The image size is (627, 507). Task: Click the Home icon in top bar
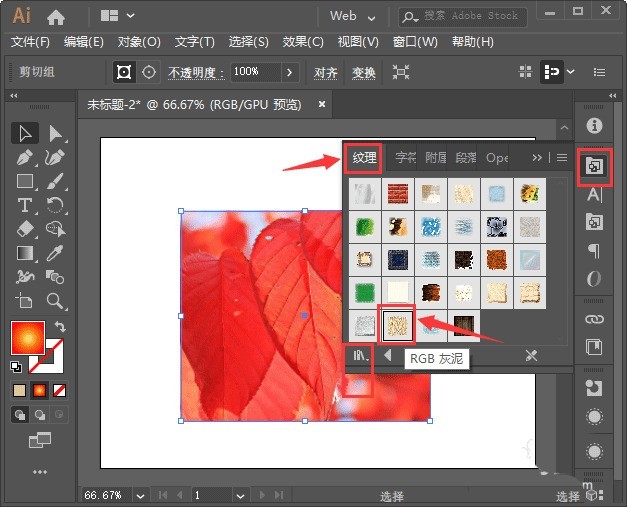tap(56, 16)
